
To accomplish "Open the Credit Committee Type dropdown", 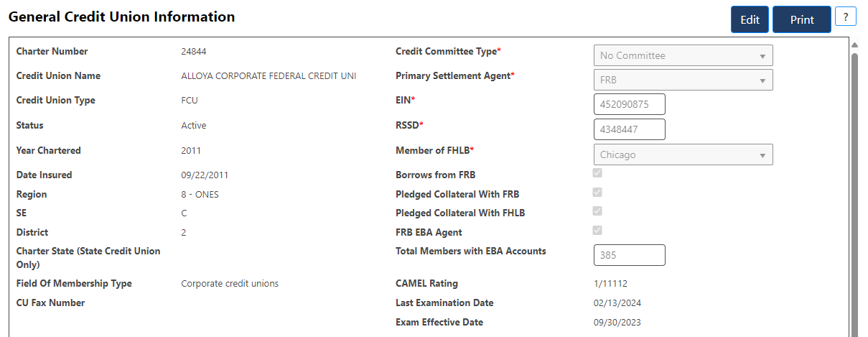I will click(x=683, y=55).
